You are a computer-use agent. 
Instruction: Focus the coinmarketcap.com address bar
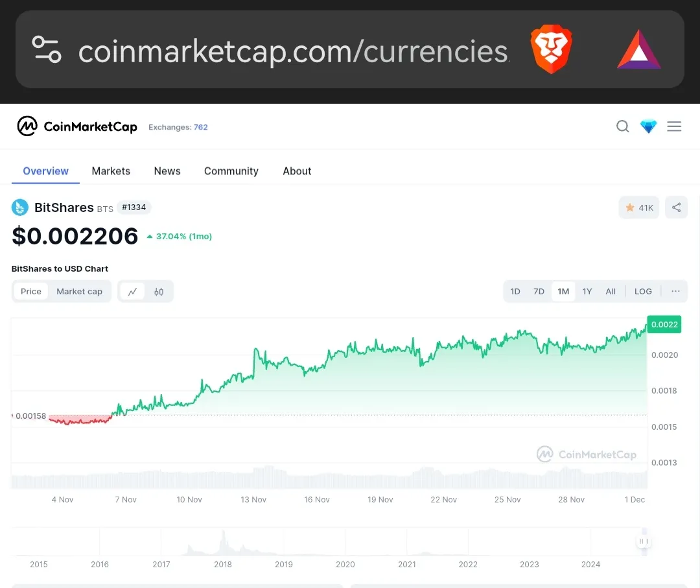tap(294, 52)
